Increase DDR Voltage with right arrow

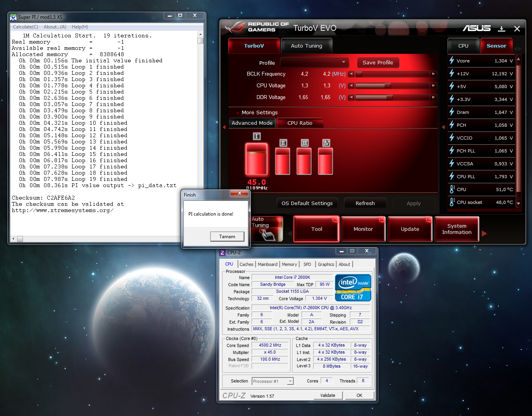tap(433, 97)
